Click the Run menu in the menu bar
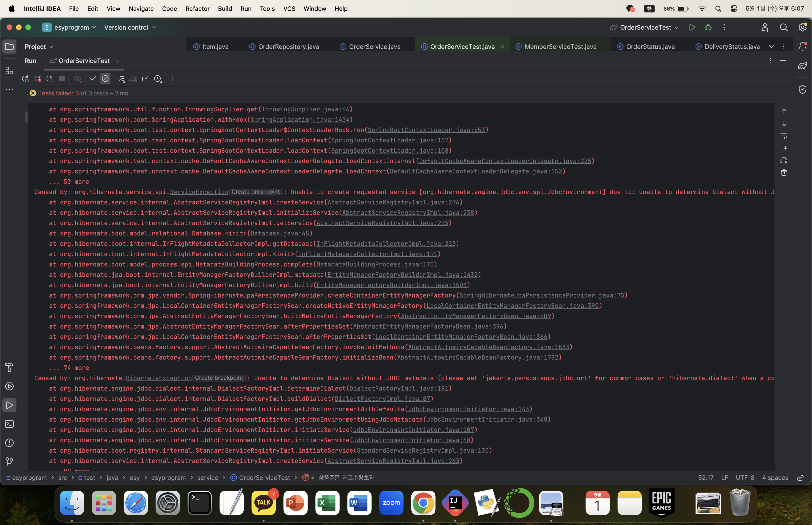The width and height of the screenshot is (812, 525). 245,8
